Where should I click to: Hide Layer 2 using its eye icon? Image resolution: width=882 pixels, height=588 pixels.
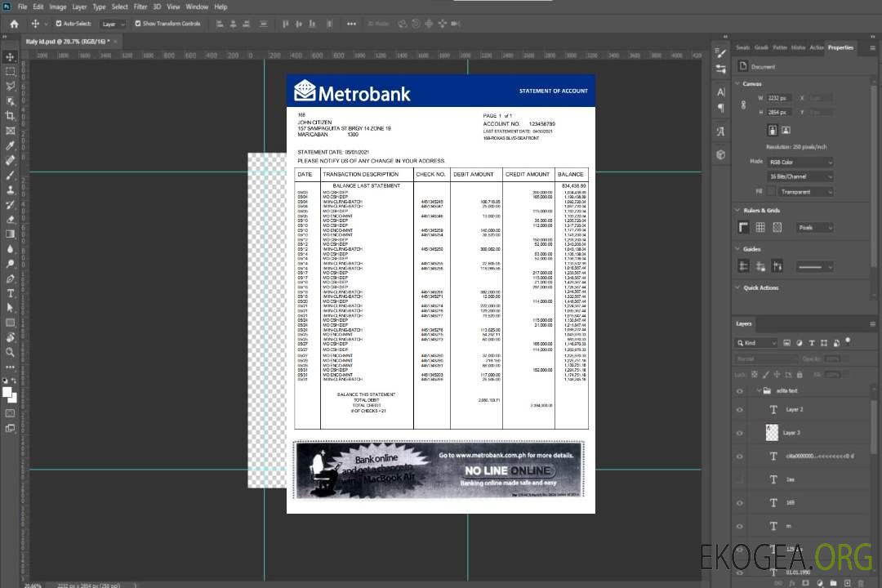point(740,410)
